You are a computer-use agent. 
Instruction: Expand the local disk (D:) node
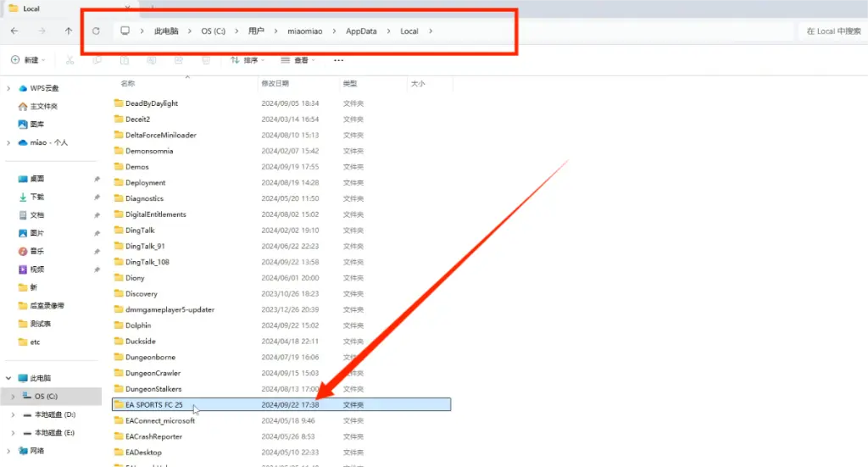[14, 414]
